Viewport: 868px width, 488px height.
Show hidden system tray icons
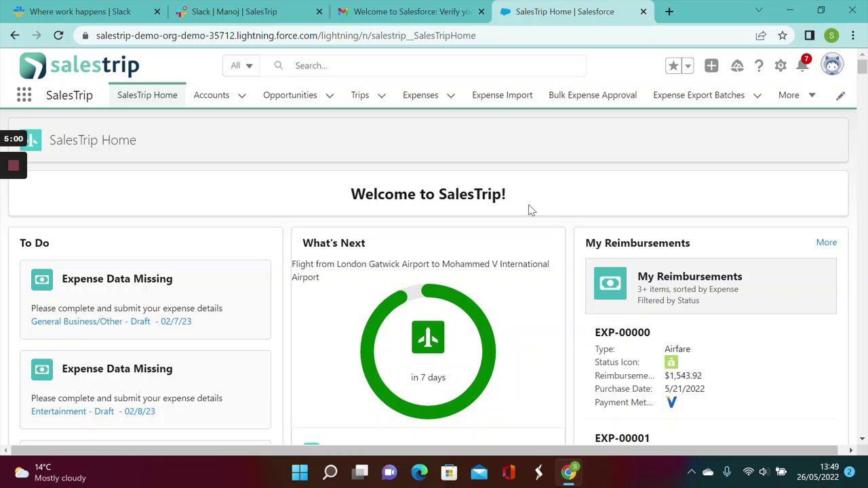pyautogui.click(x=692, y=472)
